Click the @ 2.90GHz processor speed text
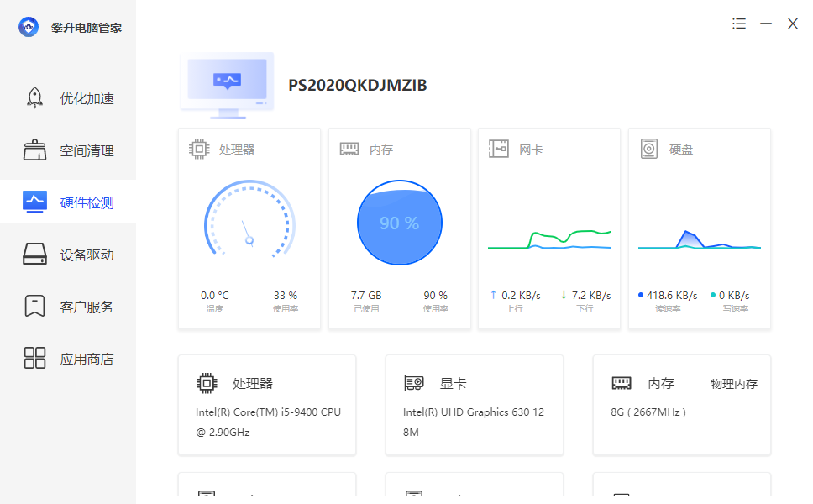 point(223,433)
